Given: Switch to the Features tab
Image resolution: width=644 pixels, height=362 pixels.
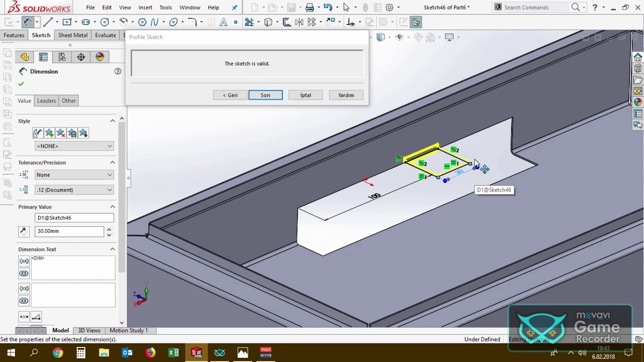Looking at the screenshot, I should pos(14,35).
